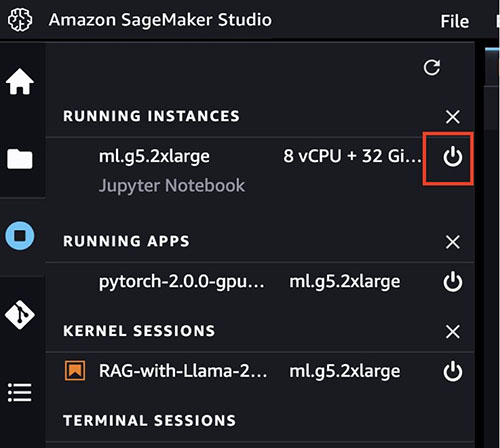
Task: Click the notebook icon beside RAG-with-Llama-2
Action: [75, 370]
